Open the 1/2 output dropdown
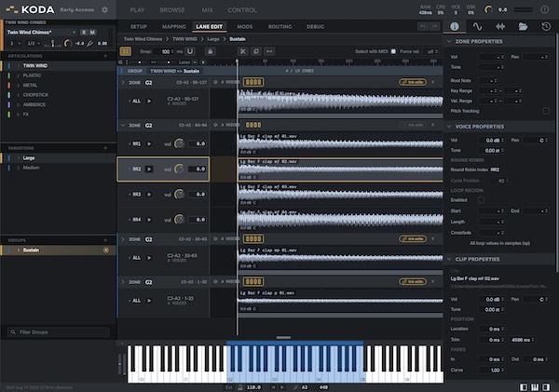 pyautogui.click(x=34, y=44)
